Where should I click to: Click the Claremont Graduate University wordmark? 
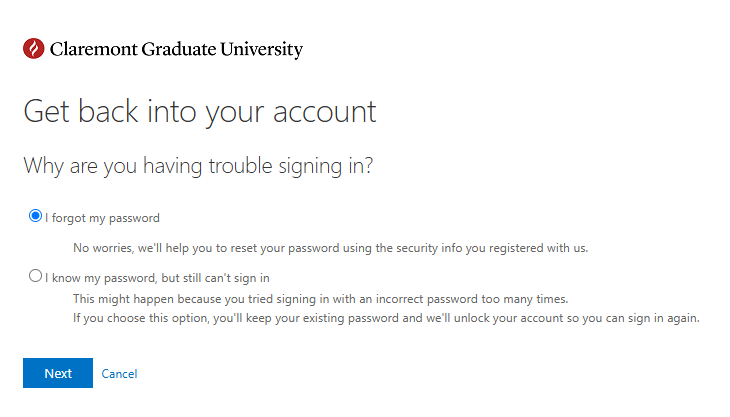click(176, 49)
